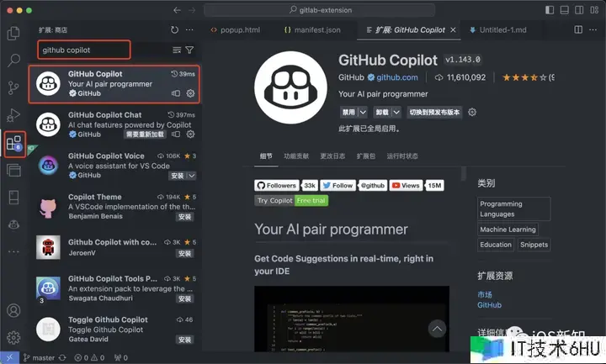Click the Programming Languages category tag
The height and width of the screenshot is (364, 606).
[x=513, y=208]
